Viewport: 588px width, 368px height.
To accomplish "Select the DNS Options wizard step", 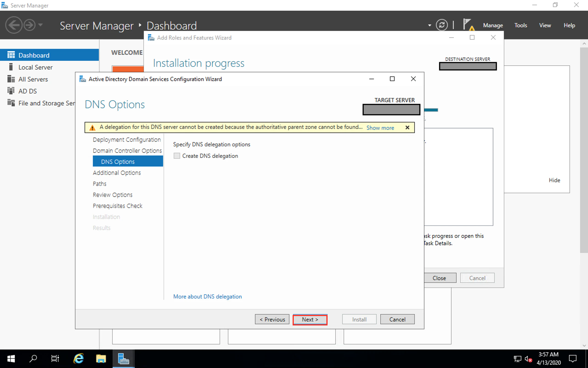I will (128, 161).
